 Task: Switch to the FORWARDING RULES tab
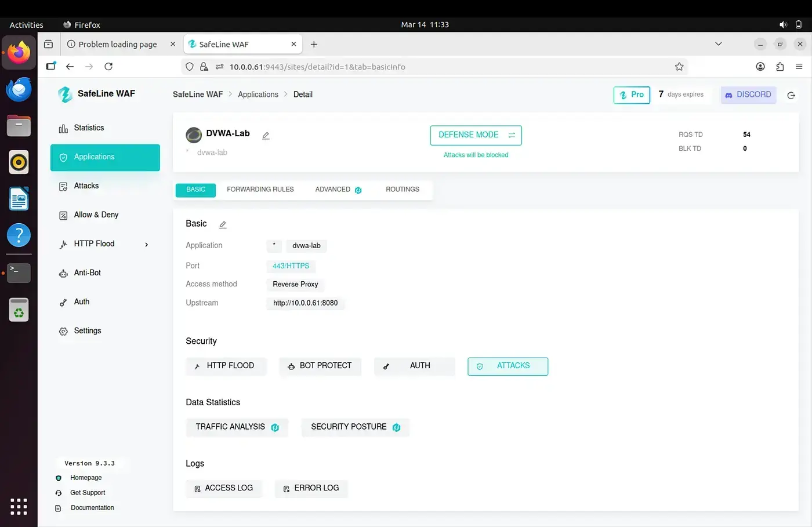(260, 190)
